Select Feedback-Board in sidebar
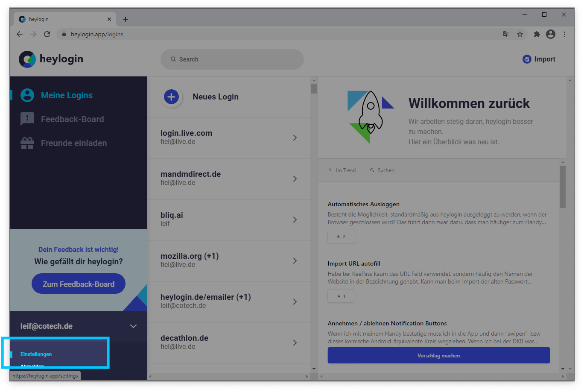The image size is (584, 392). pyautogui.click(x=72, y=119)
